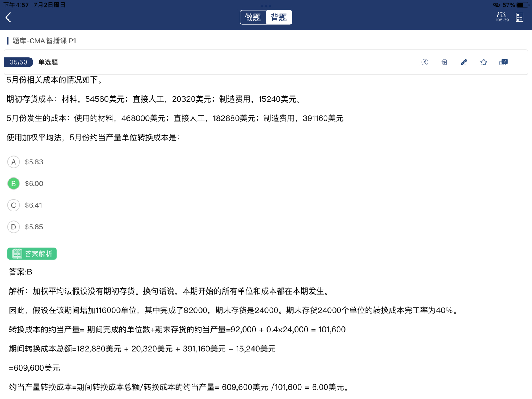Screen dimensions: 532x399
Task: Tap the alarm clock timer icon
Action: [502, 17]
